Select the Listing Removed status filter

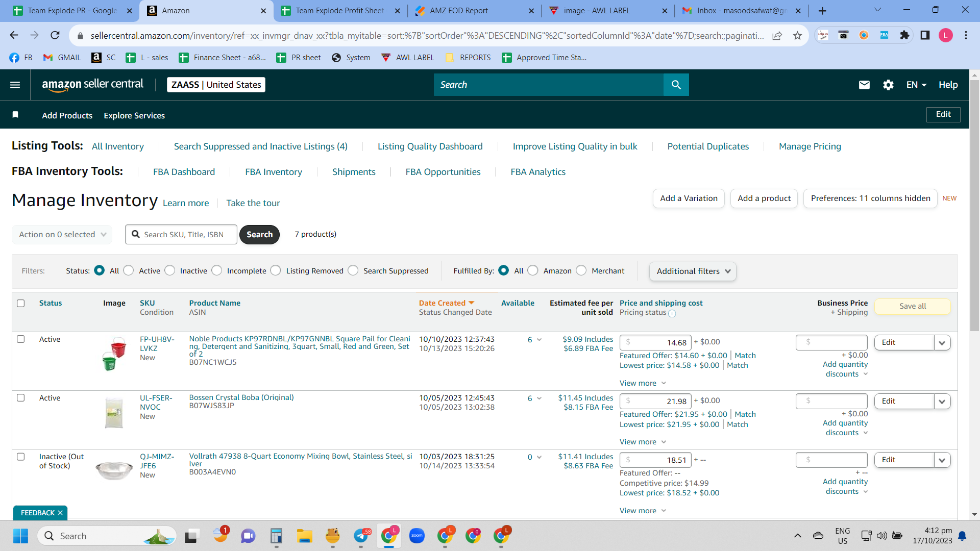point(276,270)
